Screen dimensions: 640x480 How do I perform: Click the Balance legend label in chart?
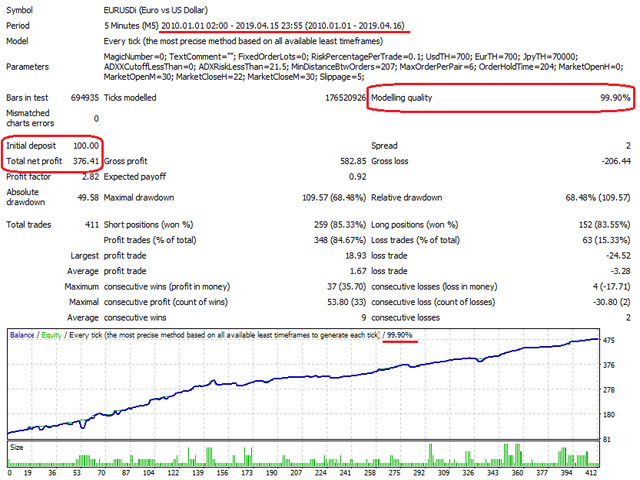click(22, 335)
